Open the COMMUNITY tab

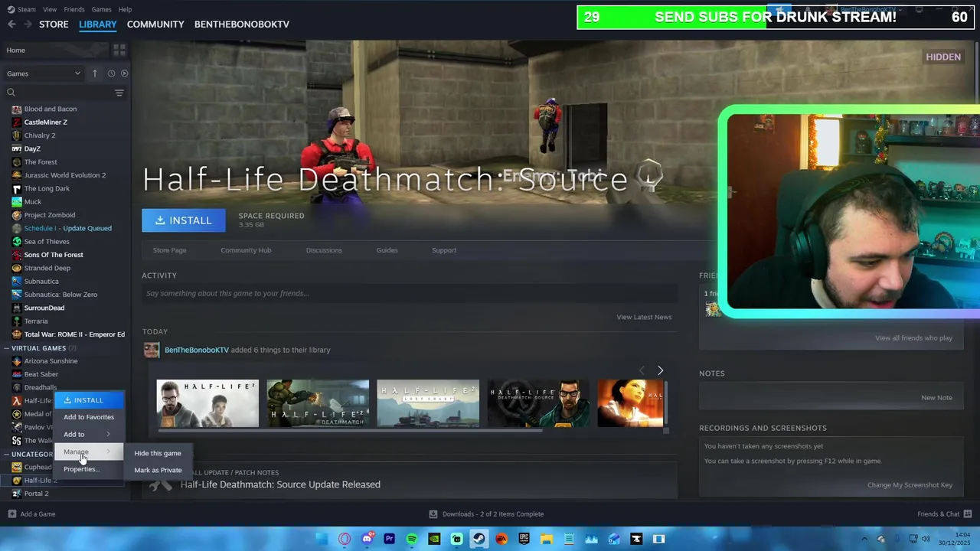(155, 24)
